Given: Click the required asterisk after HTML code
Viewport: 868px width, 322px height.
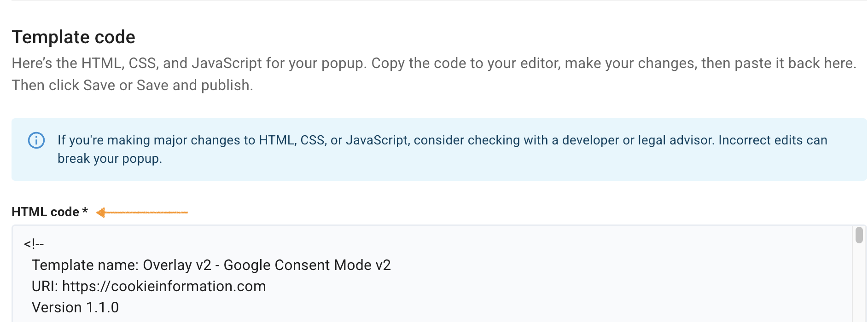Looking at the screenshot, I should click(x=85, y=211).
